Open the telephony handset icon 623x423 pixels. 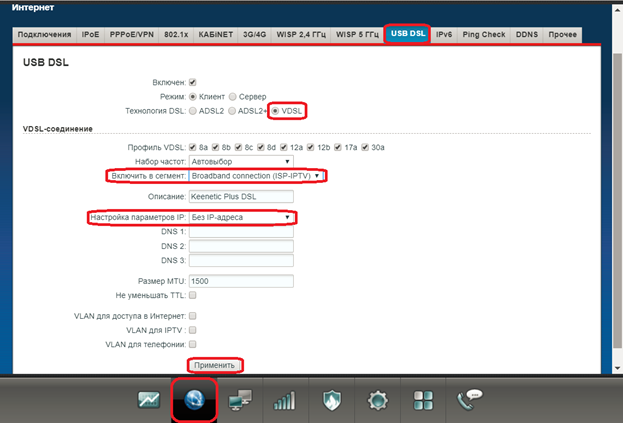(468, 400)
